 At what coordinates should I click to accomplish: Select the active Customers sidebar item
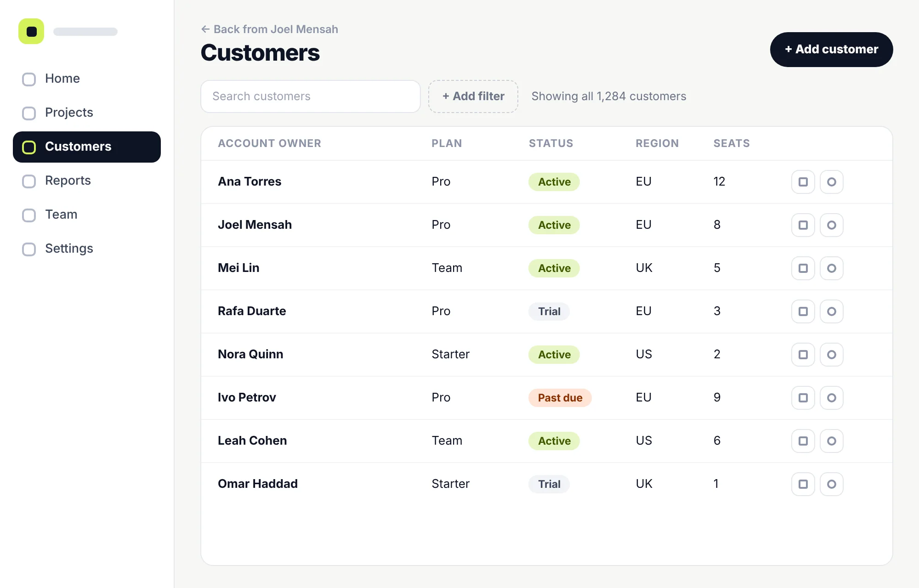[x=87, y=147]
